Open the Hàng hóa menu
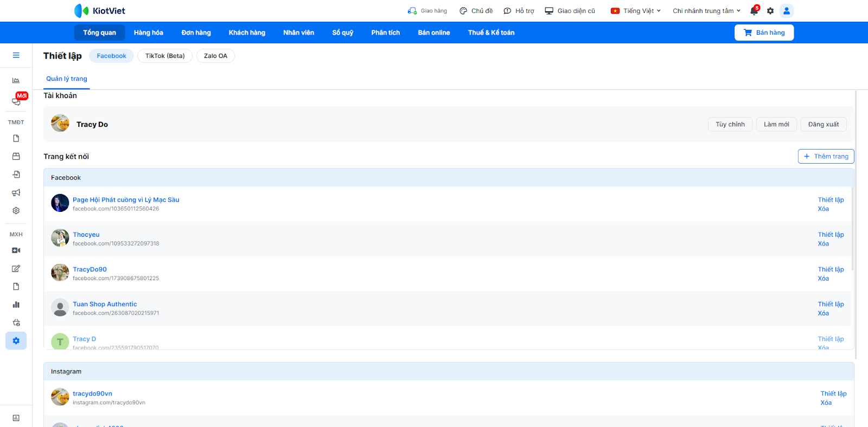This screenshot has height=427, width=868. [x=149, y=33]
